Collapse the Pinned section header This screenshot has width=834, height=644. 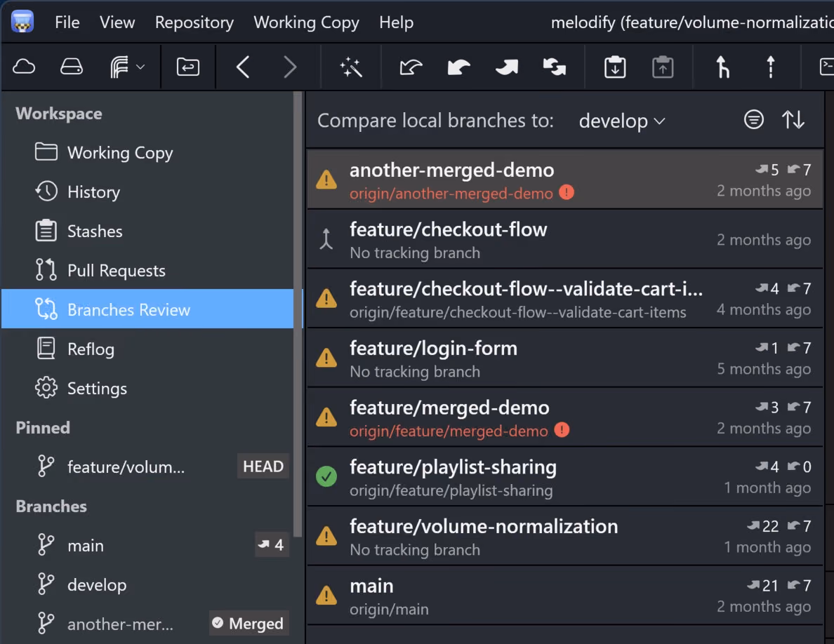(x=43, y=428)
